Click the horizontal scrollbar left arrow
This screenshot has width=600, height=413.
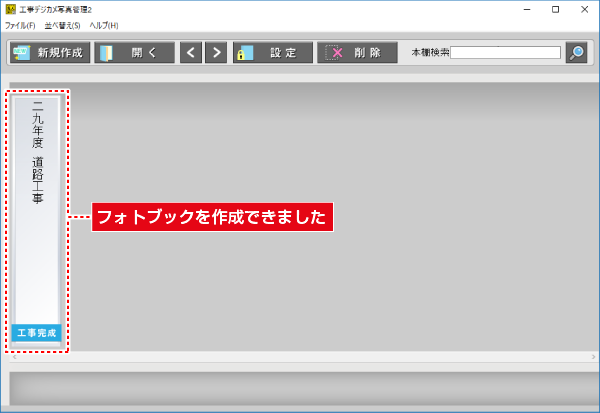(x=15, y=357)
